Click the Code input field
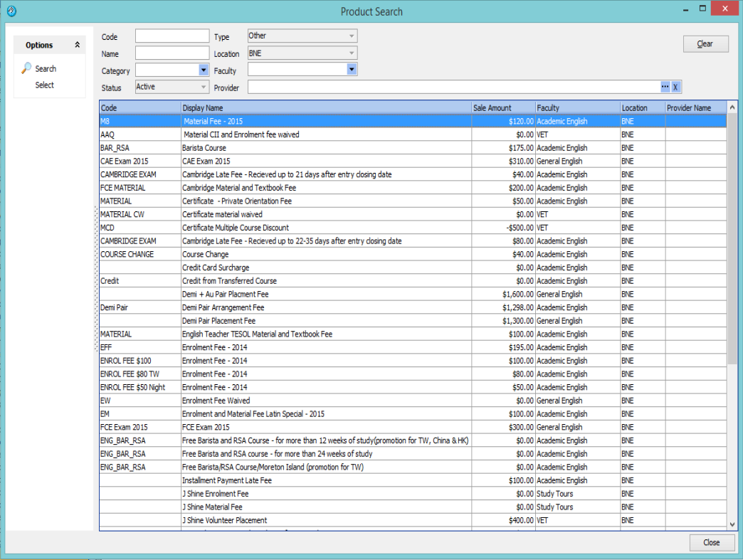 point(172,36)
